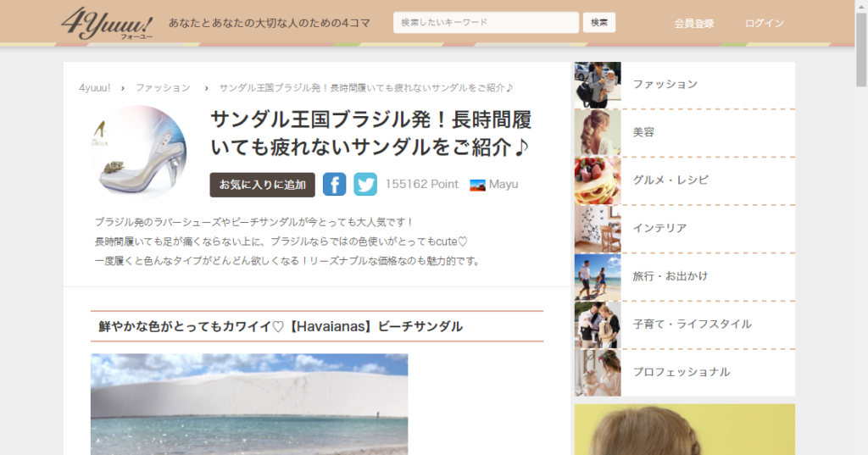
Task: Select プロフェッショナル sidebar category
Action: [x=681, y=372]
